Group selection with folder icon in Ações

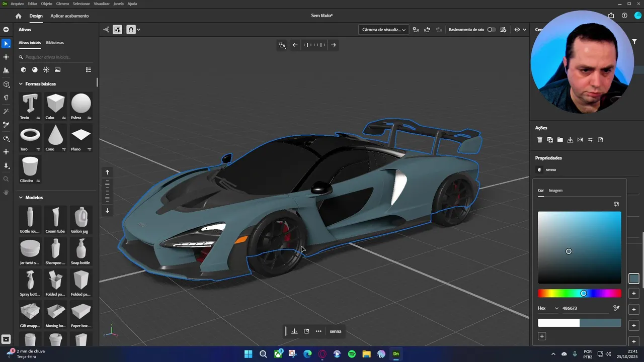[560, 140]
